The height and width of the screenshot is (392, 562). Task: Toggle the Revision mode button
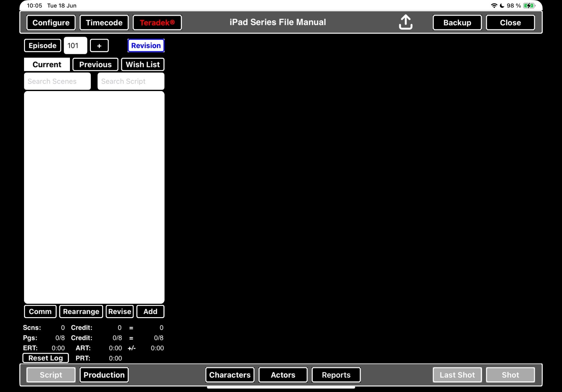[146, 46]
